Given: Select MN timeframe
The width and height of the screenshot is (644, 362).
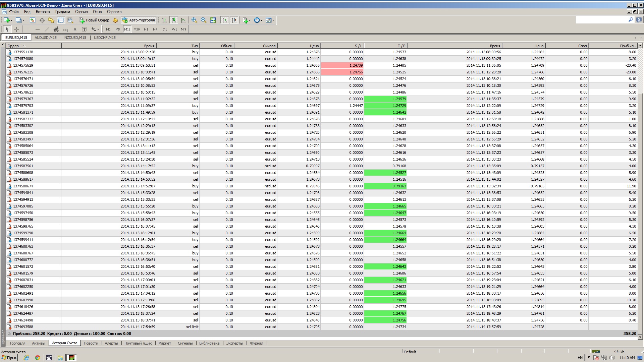Looking at the screenshot, I should [x=183, y=29].
